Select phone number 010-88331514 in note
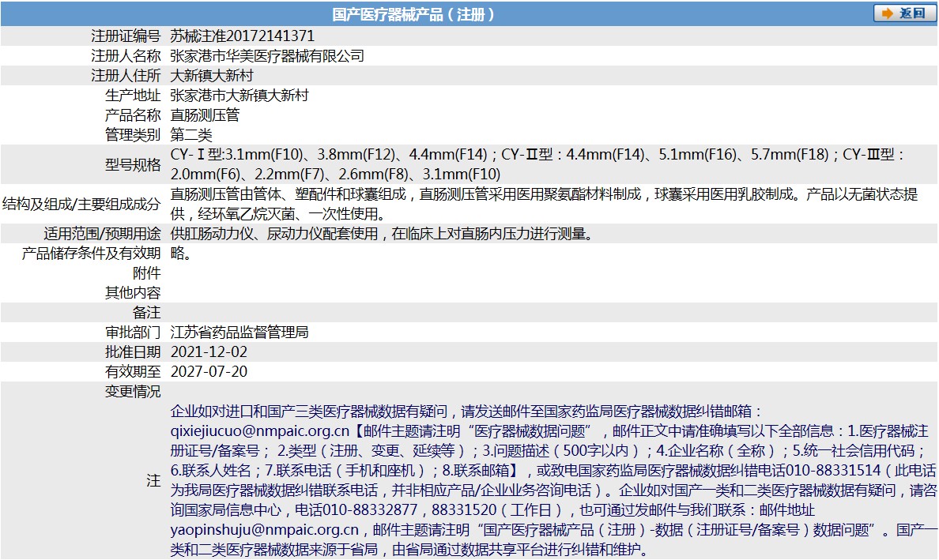The width and height of the screenshot is (939, 560). (x=833, y=471)
